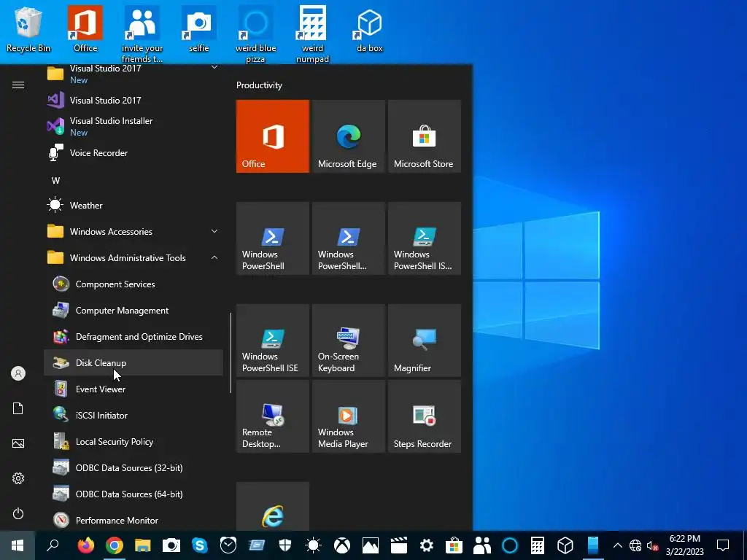
Task: Launch Computer Management
Action: 133,311
